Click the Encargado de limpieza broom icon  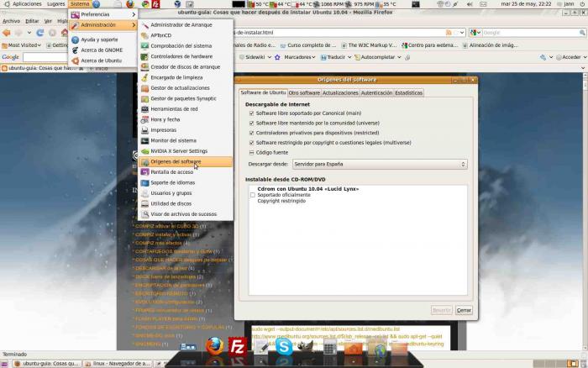(x=144, y=77)
